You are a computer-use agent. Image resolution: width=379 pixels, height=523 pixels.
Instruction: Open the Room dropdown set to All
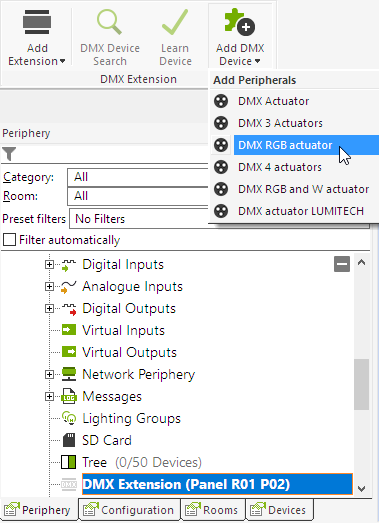(x=137, y=196)
